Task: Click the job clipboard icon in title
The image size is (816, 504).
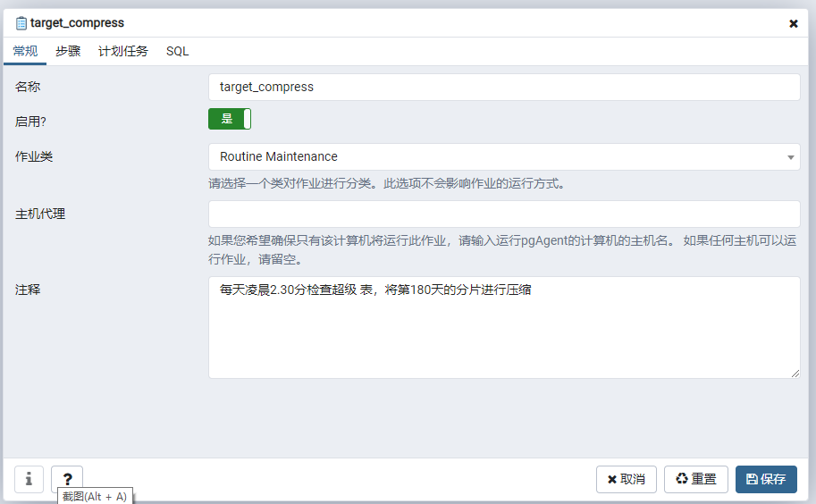Action: 21,23
